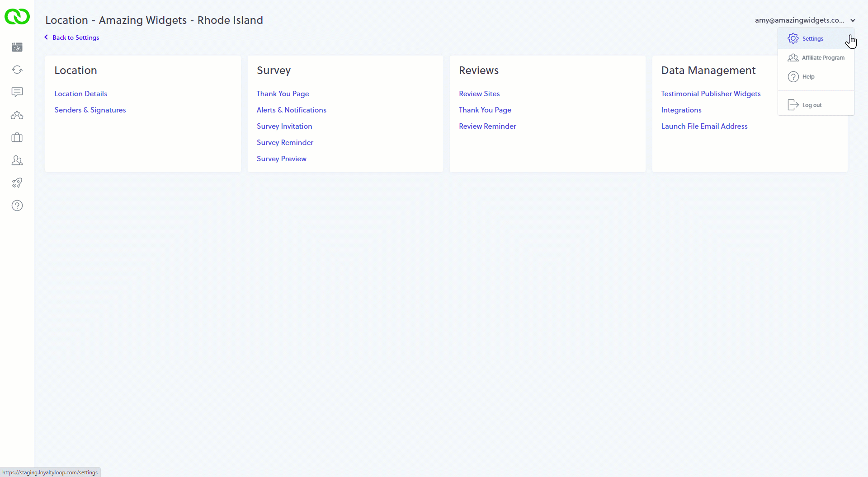Screen dimensions: 868x477
Task: Click the Log out arrow icon
Action: 793,105
